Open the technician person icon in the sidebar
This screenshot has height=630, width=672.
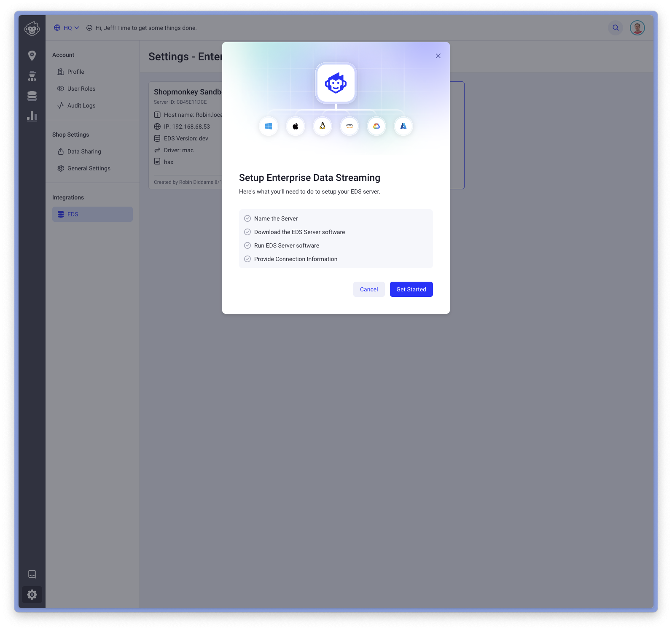coord(32,76)
